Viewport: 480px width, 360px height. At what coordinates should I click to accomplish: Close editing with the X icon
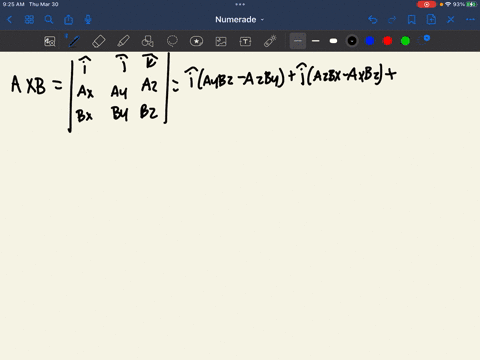point(451,20)
